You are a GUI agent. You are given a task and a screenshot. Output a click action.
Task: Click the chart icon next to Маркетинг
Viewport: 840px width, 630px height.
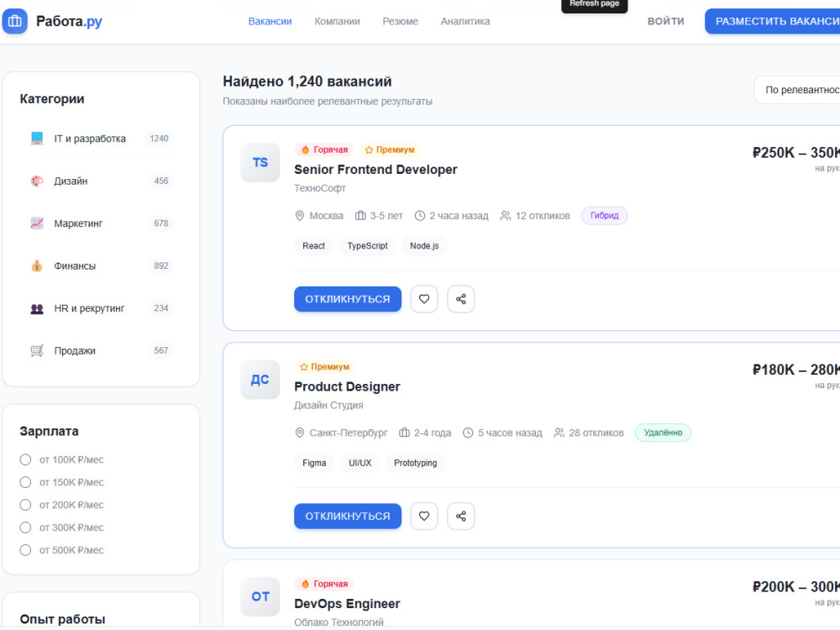pos(37,223)
